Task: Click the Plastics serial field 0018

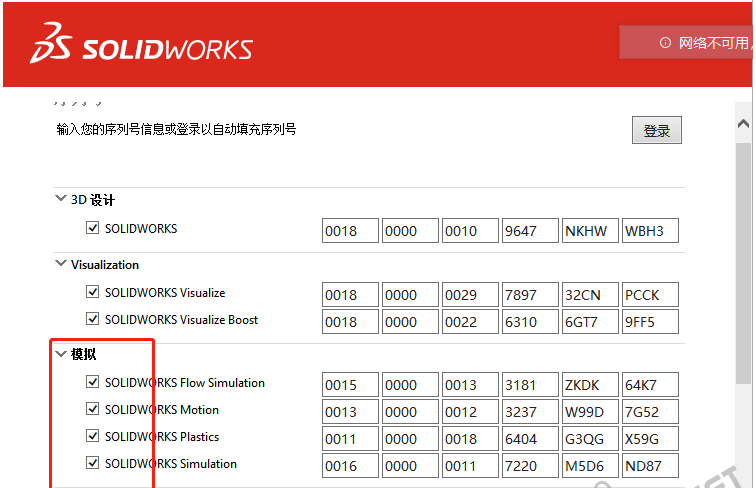Action: click(x=470, y=438)
